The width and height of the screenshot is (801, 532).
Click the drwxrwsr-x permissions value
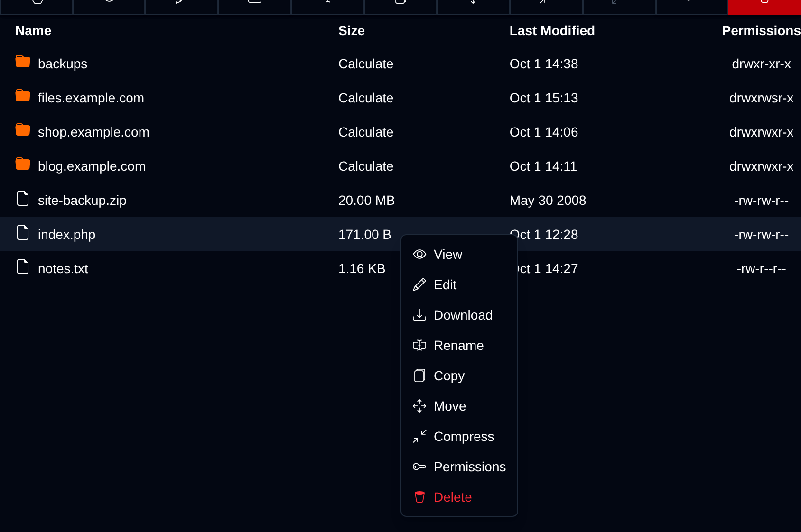(x=761, y=98)
